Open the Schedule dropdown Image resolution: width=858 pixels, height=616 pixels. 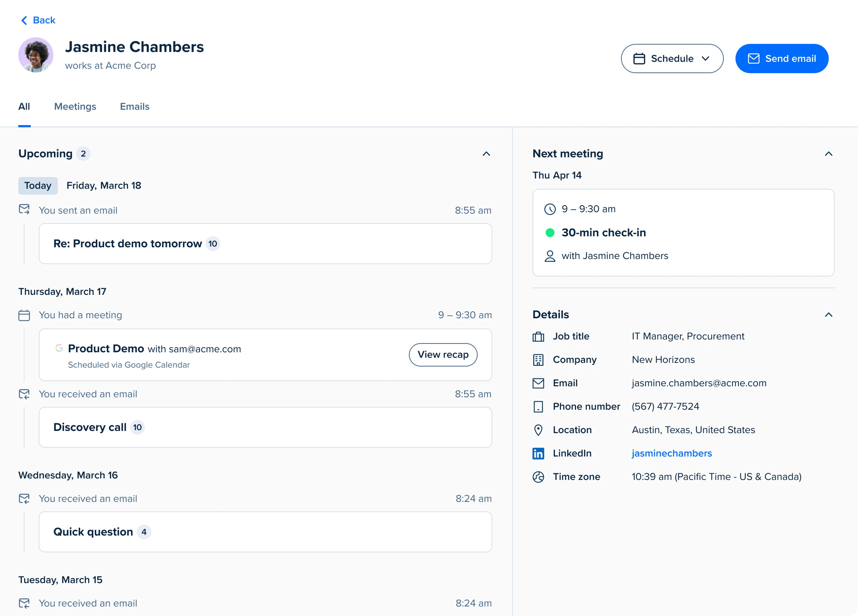[x=672, y=58]
